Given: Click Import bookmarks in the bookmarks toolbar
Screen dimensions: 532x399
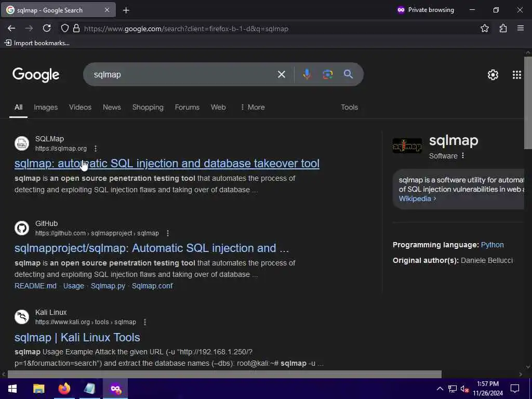Looking at the screenshot, I should (37, 43).
